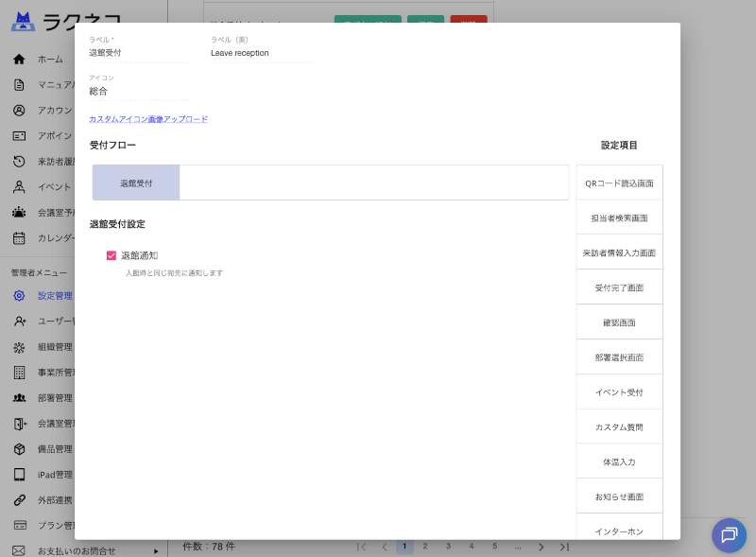Select 体温入力 from the settings list
The width and height of the screenshot is (756, 557).
tap(619, 461)
